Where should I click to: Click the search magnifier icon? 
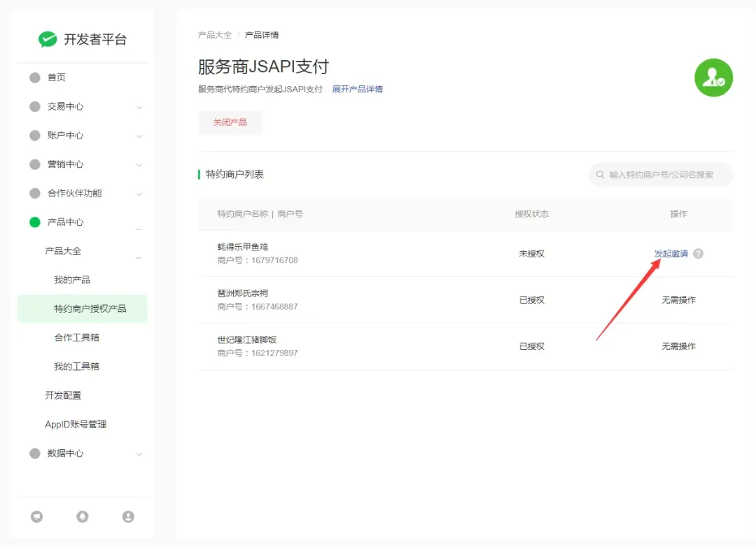(601, 174)
